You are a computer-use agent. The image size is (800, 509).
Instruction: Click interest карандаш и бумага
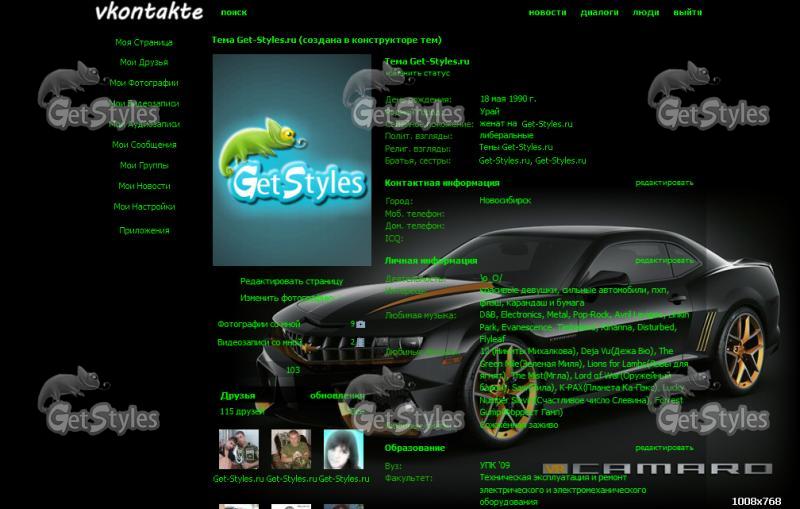(x=545, y=302)
